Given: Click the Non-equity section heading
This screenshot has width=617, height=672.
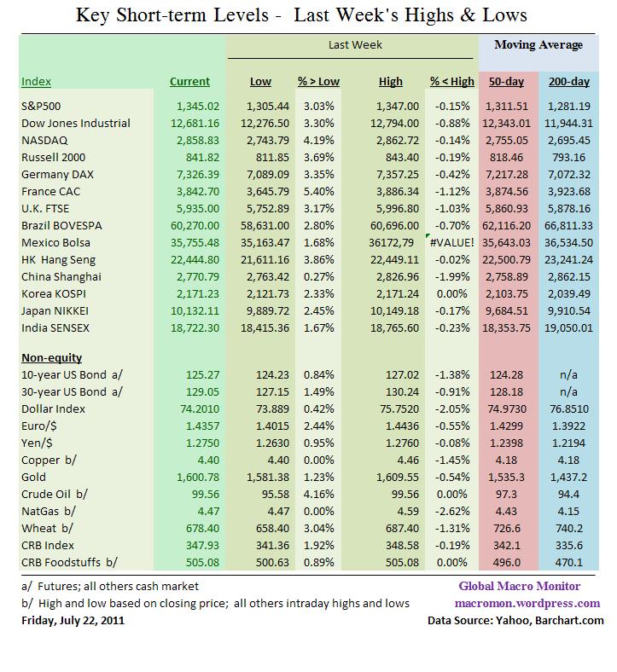Looking at the screenshot, I should [x=51, y=358].
